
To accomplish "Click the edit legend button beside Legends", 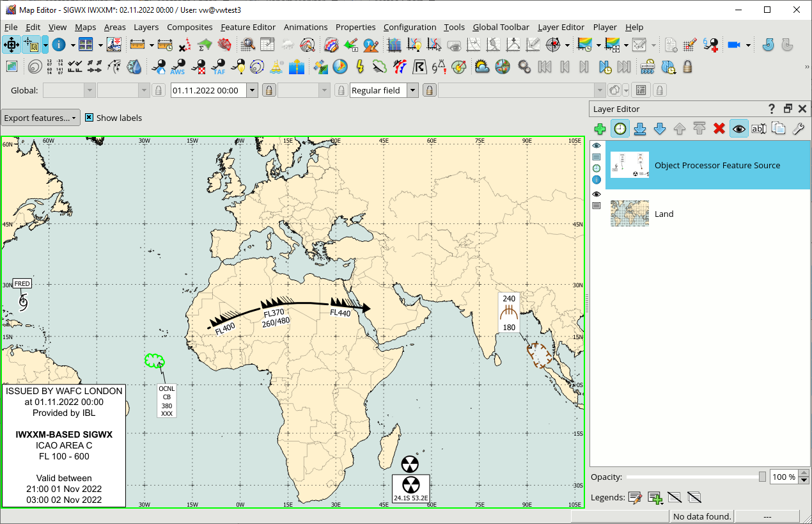I will click(x=635, y=497).
